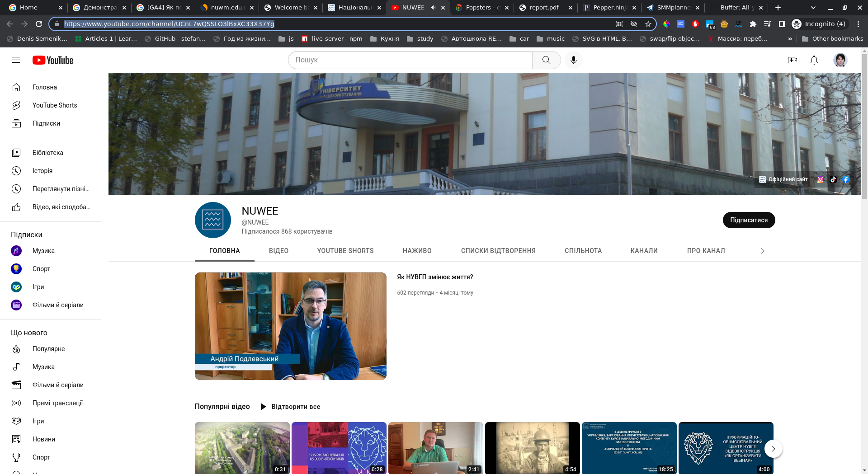The height and width of the screenshot is (474, 868).
Task: Expand channel tabs with right chevron
Action: 762,251
